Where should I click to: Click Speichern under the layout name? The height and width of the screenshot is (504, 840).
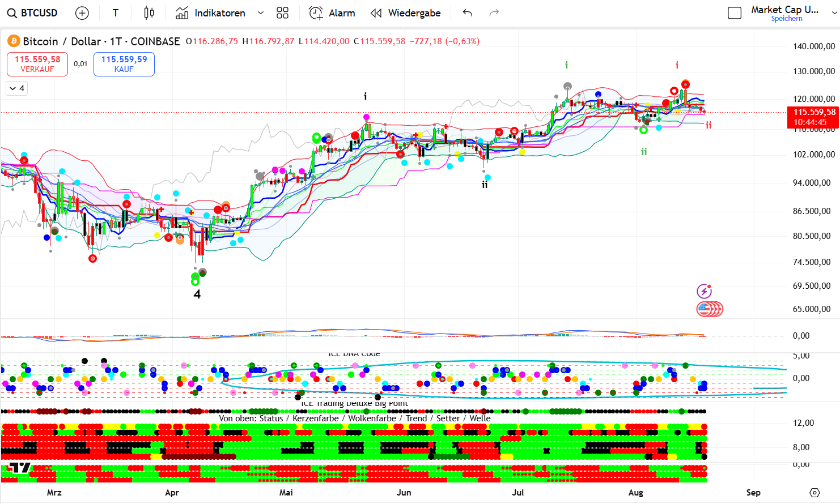pyautogui.click(x=787, y=19)
